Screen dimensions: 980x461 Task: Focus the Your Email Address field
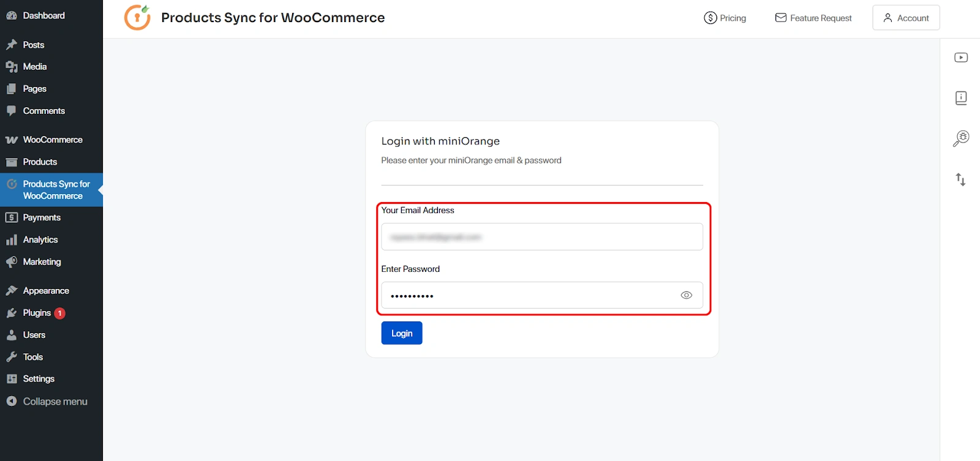(542, 236)
